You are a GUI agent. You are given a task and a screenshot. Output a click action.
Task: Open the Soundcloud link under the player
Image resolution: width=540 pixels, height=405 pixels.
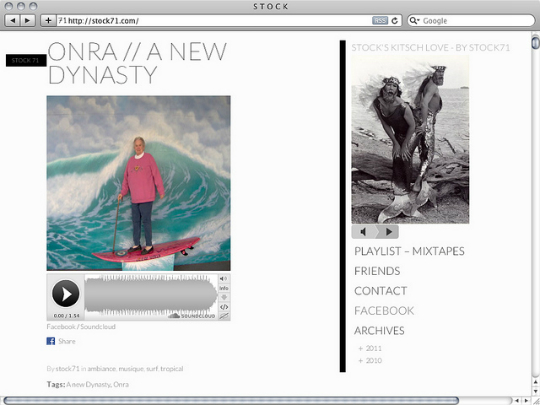tap(98, 326)
